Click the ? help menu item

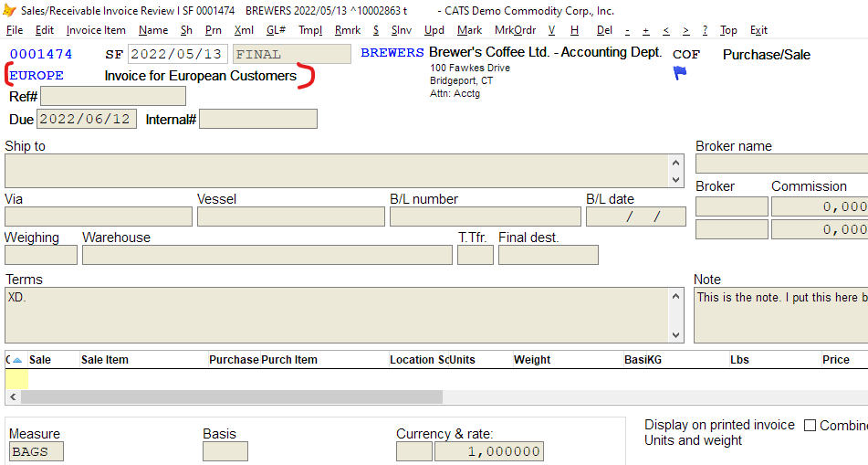[705, 30]
